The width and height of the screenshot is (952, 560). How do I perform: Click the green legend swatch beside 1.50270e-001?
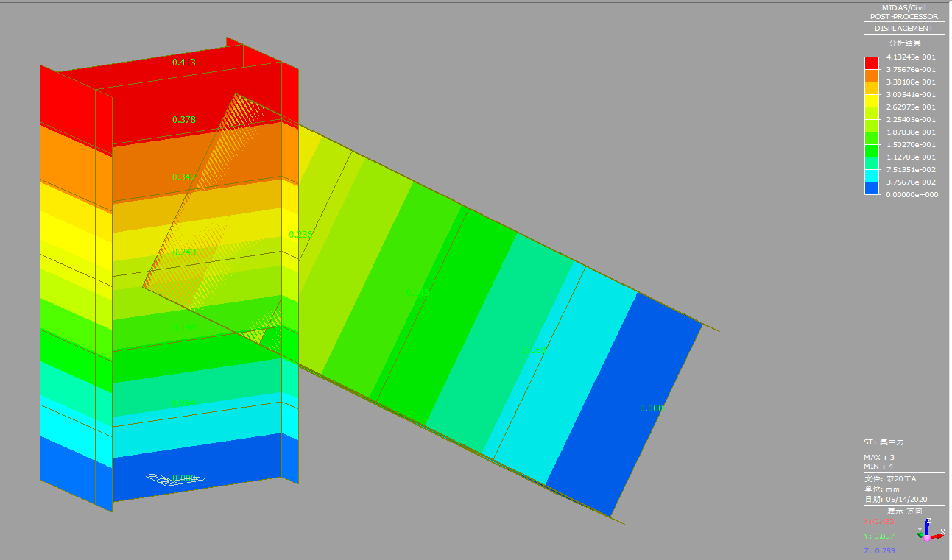pyautogui.click(x=872, y=151)
